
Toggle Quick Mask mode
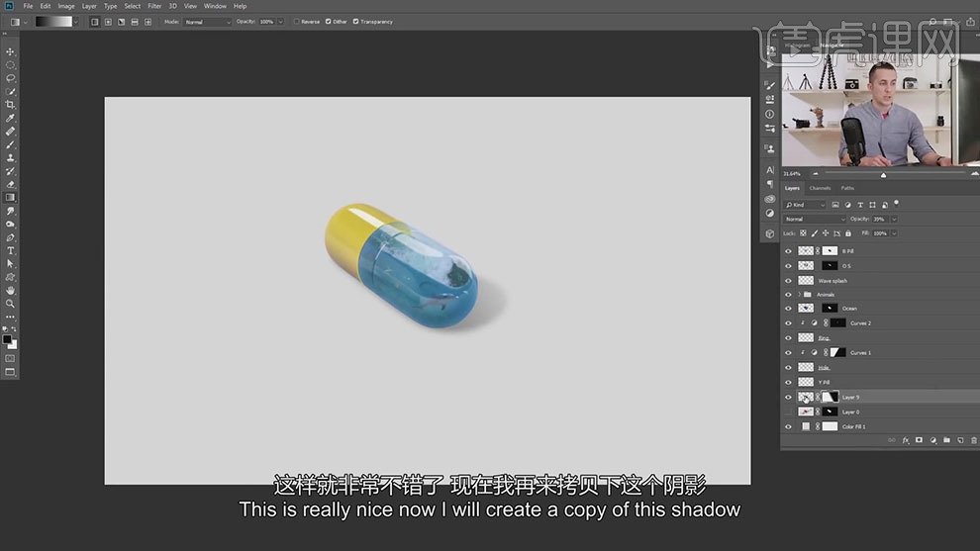coord(10,358)
